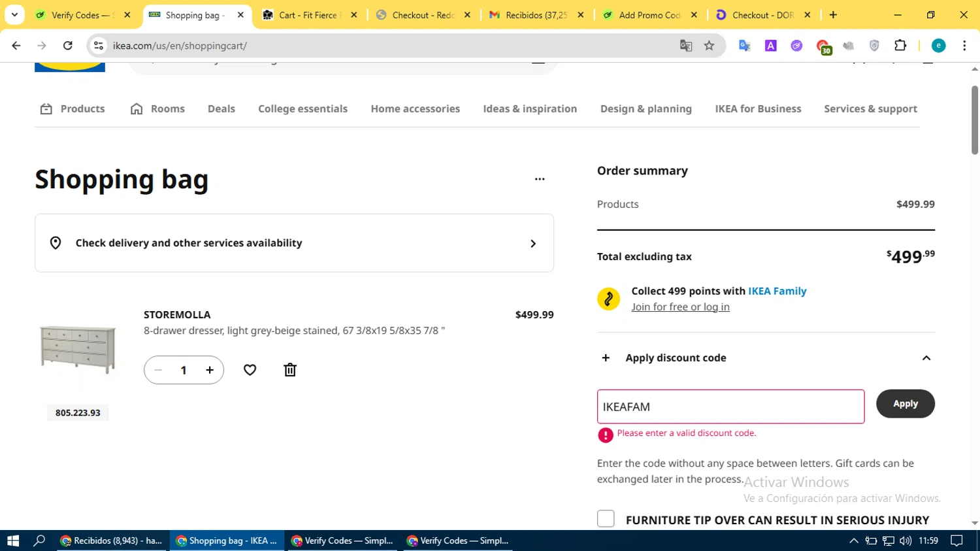The image size is (980, 551).
Task: Click the extension icon with badge 30
Action: point(823,46)
